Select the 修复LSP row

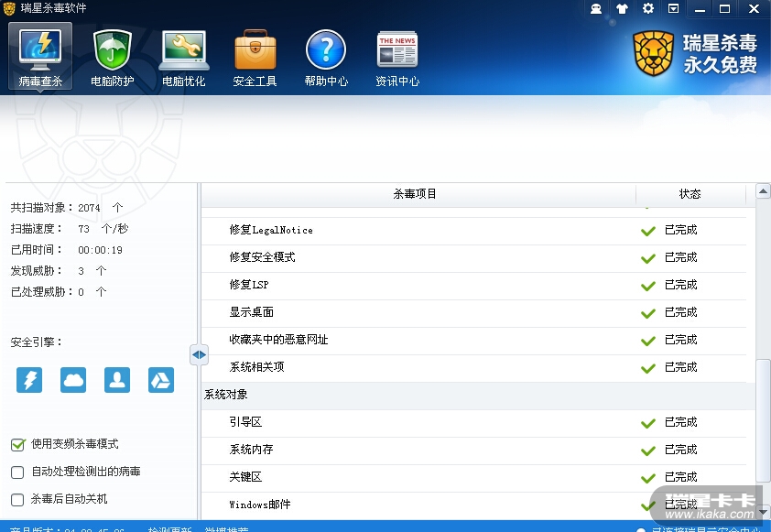pos(474,285)
